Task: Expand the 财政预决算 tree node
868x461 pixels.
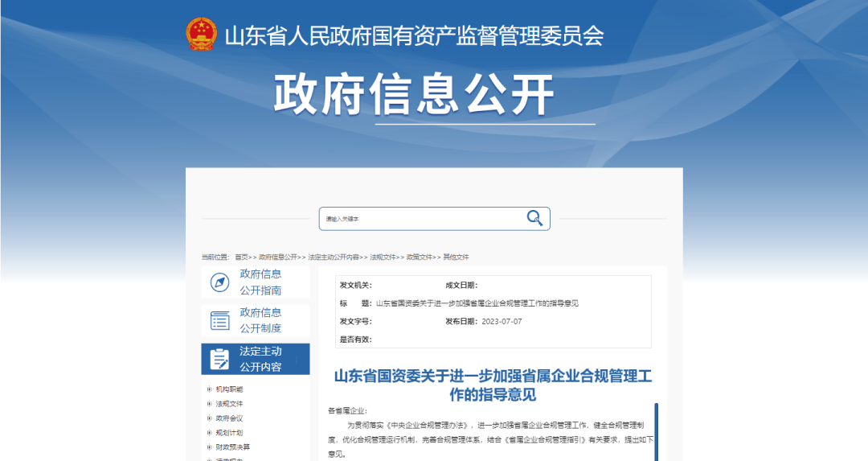Action: (x=209, y=447)
